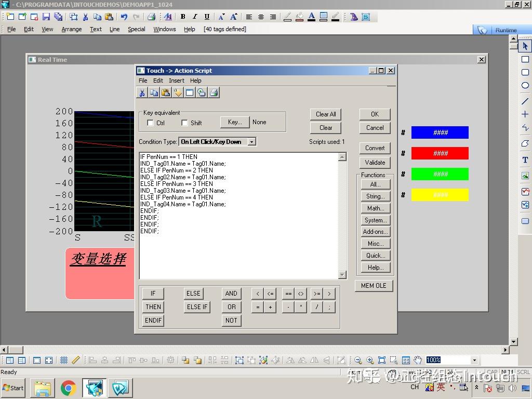
Task: Click the print icon in script editor
Action: (214, 92)
